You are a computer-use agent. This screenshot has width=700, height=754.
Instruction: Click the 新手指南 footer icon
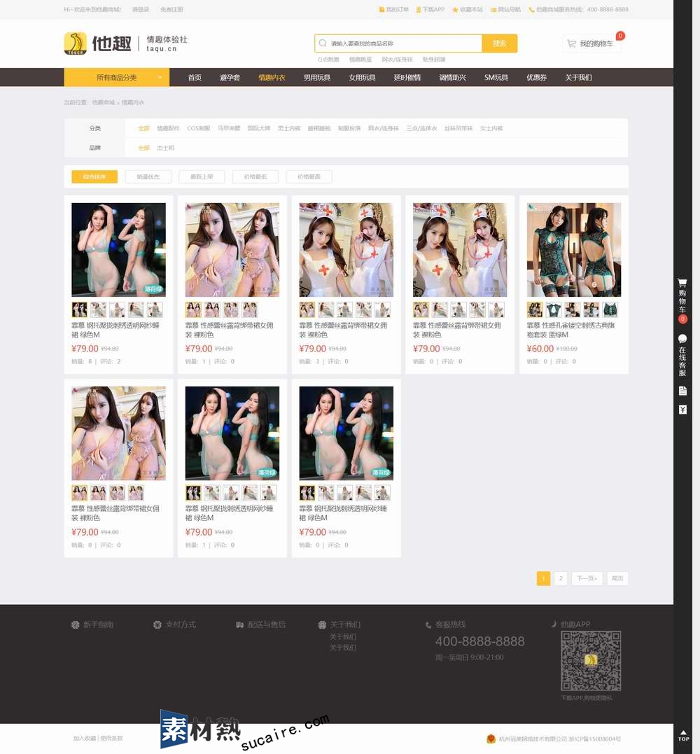tap(76, 624)
